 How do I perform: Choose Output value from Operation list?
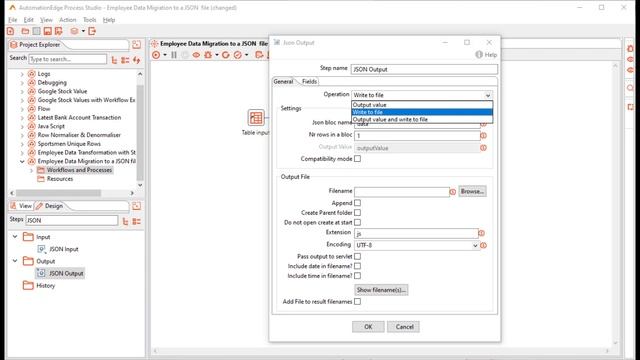click(422, 105)
